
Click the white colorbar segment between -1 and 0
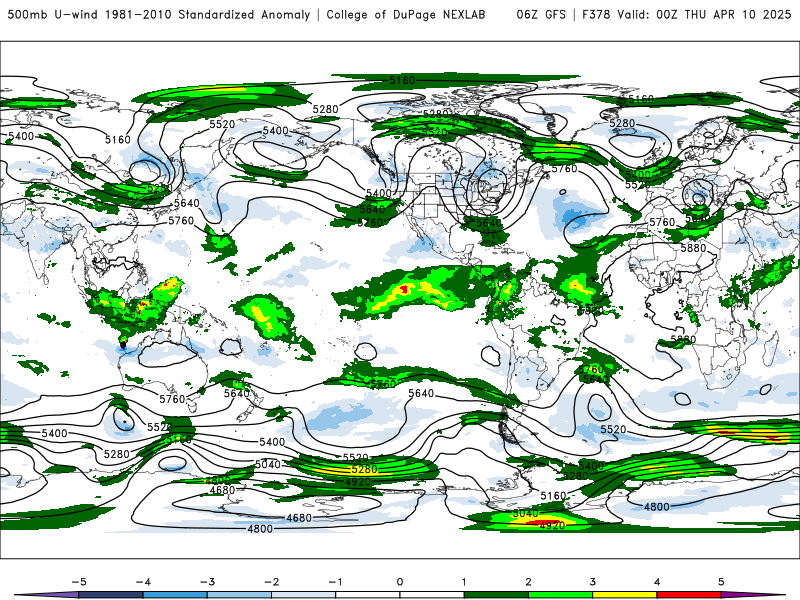(368, 595)
